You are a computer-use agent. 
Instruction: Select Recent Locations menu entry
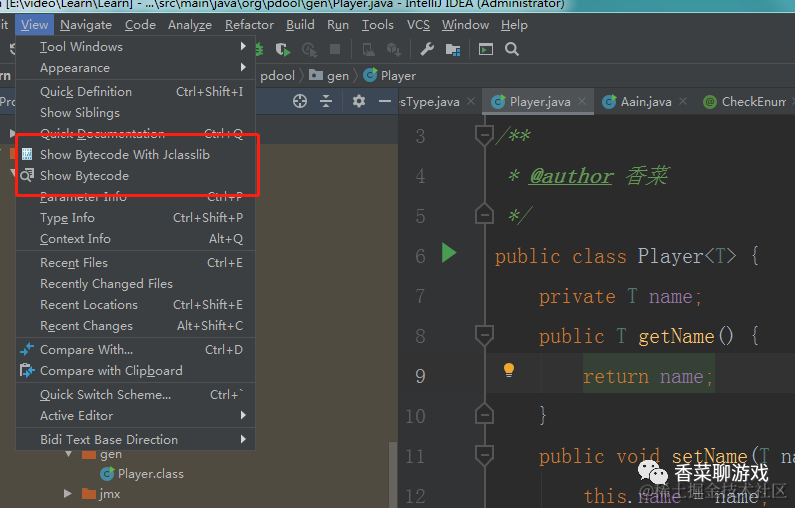click(135, 305)
